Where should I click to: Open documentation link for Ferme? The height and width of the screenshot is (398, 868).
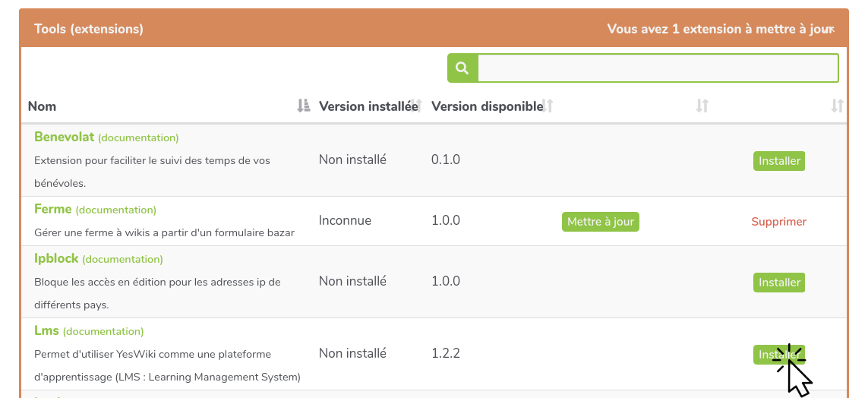(x=116, y=210)
